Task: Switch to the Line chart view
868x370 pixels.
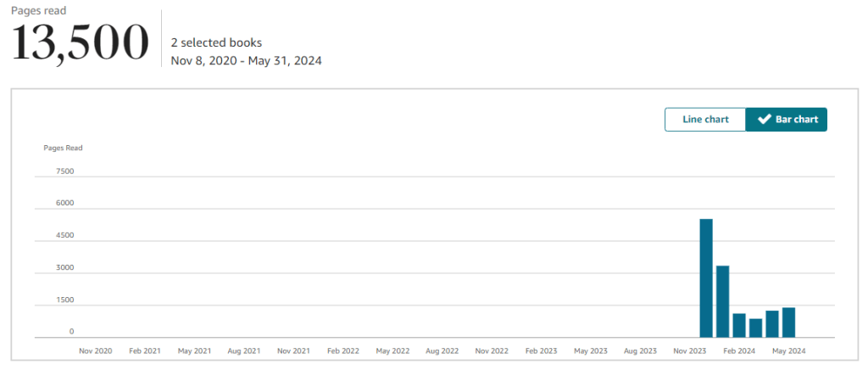Action: click(705, 120)
